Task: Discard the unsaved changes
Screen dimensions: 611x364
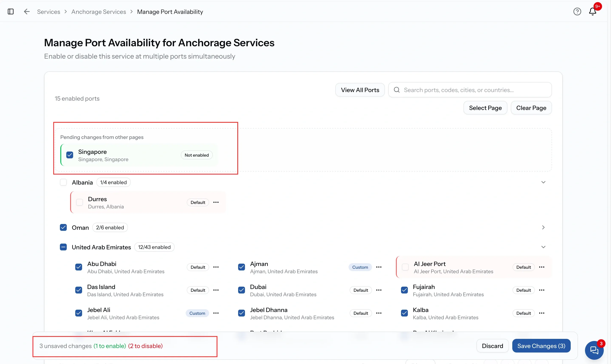Action: point(492,346)
